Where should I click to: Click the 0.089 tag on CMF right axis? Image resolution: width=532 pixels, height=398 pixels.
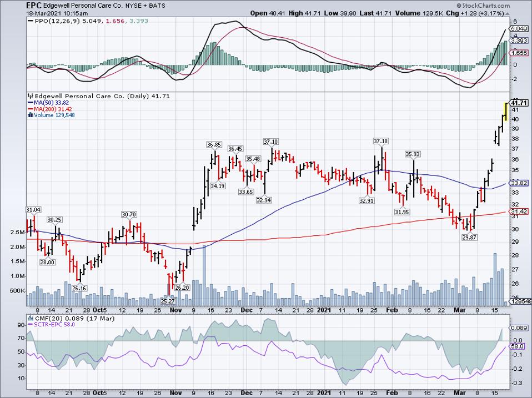519,328
